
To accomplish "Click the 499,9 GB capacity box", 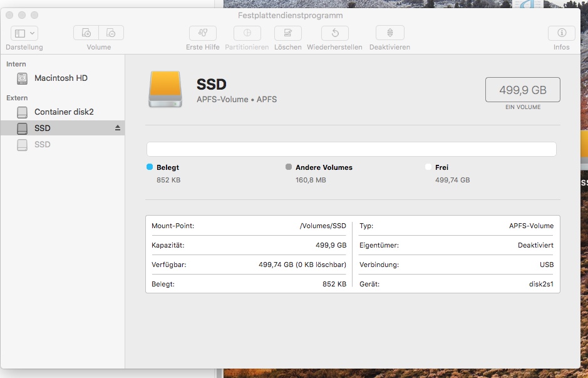I will coord(522,90).
